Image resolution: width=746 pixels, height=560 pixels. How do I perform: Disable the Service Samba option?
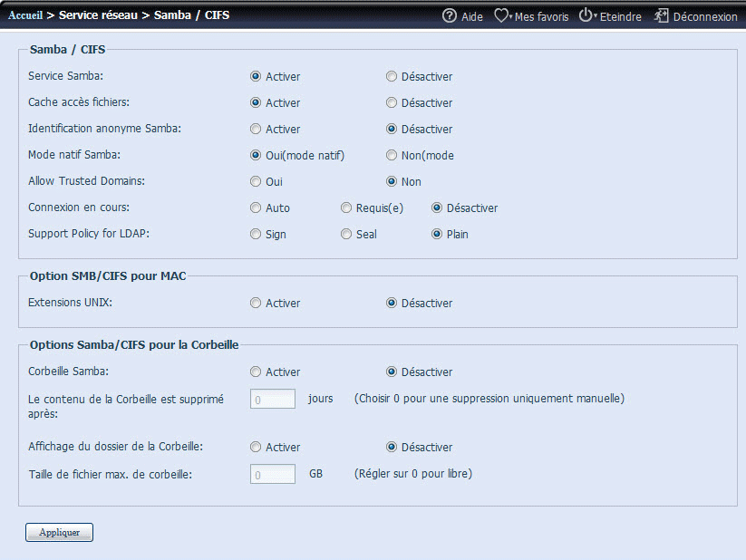coord(392,77)
